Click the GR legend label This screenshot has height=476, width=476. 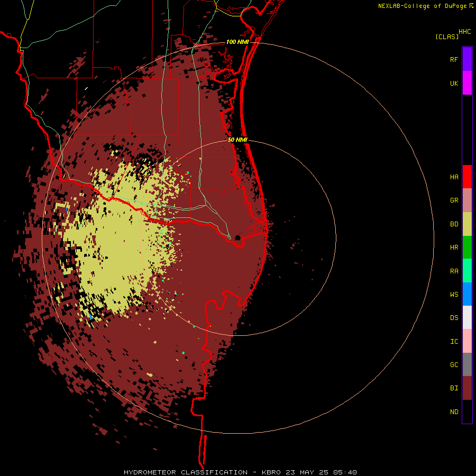click(x=454, y=200)
